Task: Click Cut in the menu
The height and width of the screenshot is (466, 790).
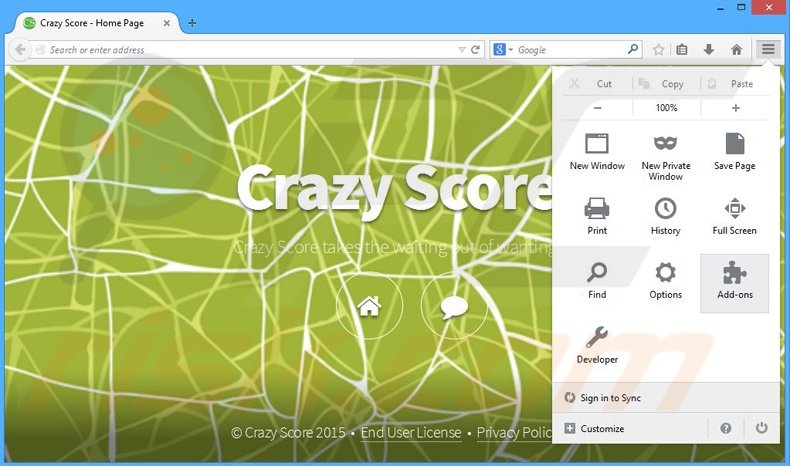Action: (x=598, y=84)
